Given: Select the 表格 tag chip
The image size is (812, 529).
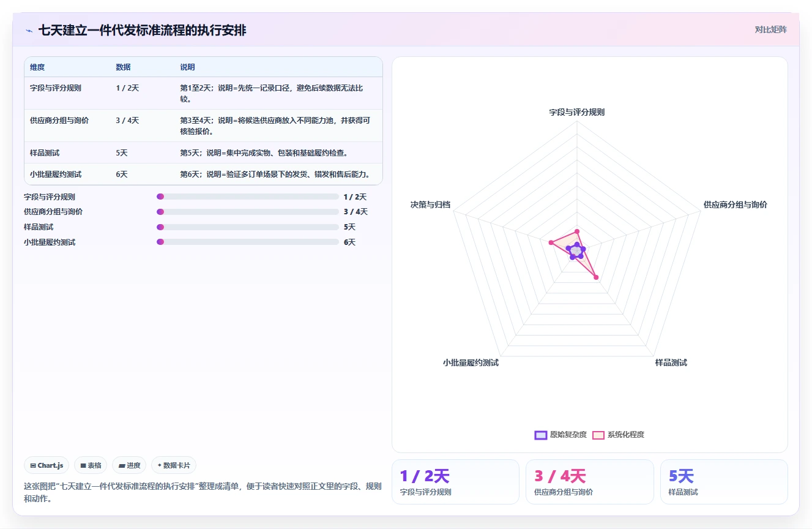Looking at the screenshot, I should (x=91, y=465).
